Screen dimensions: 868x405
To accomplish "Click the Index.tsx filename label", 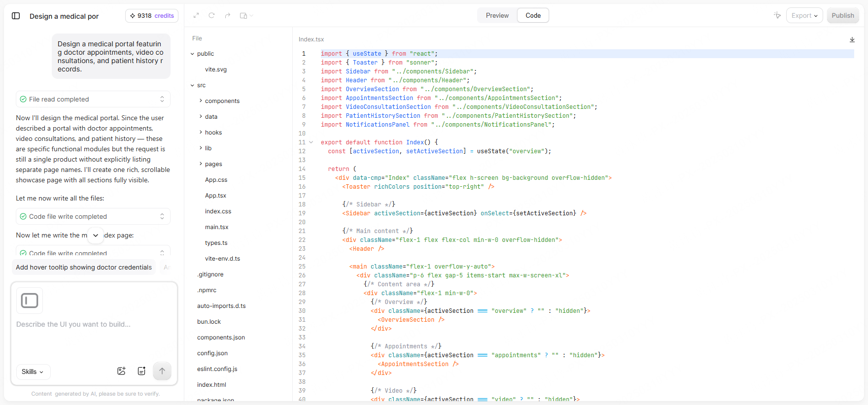I will coord(311,39).
